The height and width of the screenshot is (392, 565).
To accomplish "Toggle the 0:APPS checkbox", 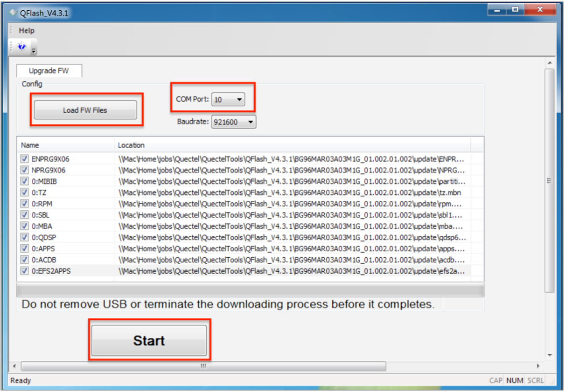I will (x=24, y=248).
